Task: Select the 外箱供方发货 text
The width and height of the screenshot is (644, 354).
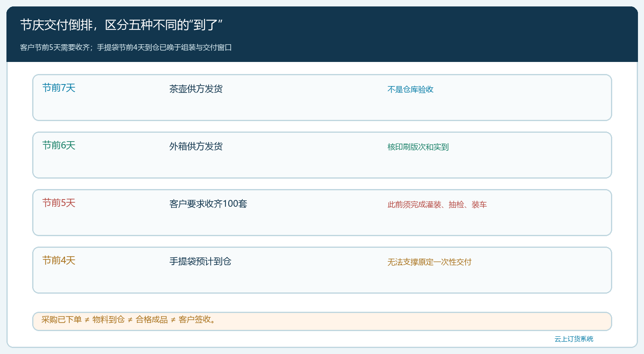Action: 196,146
